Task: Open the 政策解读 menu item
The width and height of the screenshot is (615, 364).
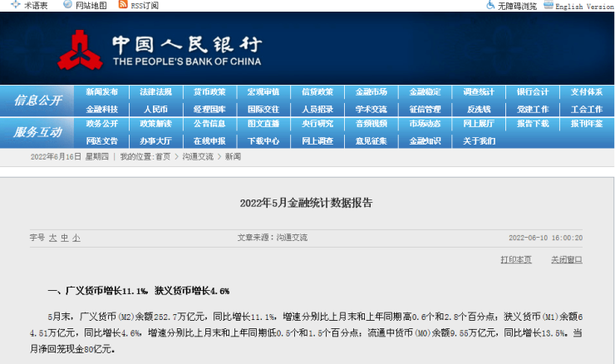Action: click(x=155, y=124)
